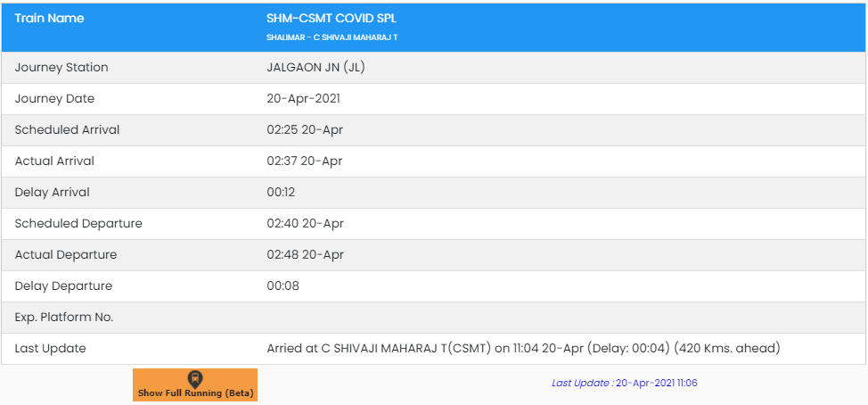Select scheduled arrival time 02:25 20-Apr
This screenshot has width=868, height=405.
pos(305,129)
